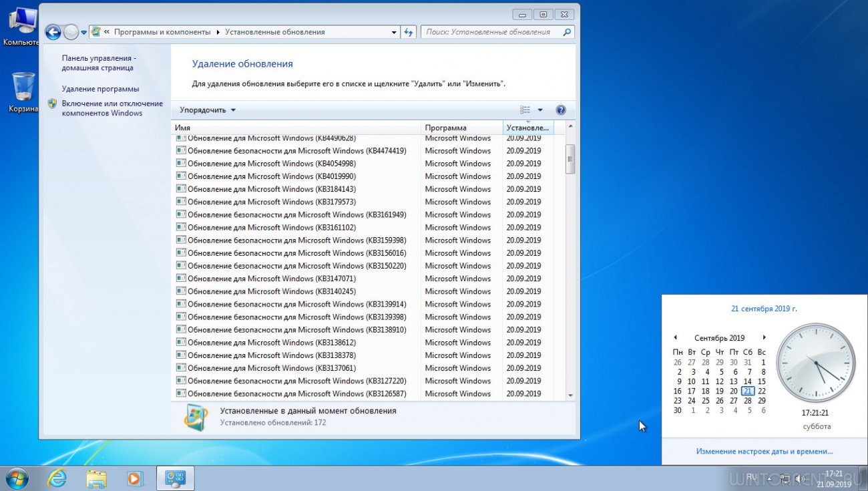This screenshot has height=491, width=868.
Task: Open recent pages dropdown beside navigation arrows
Action: point(83,32)
